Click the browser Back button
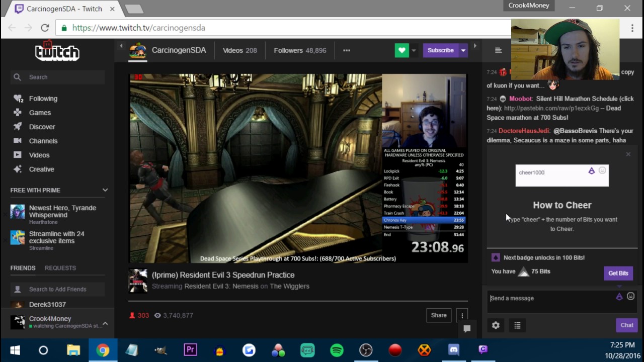 12,28
